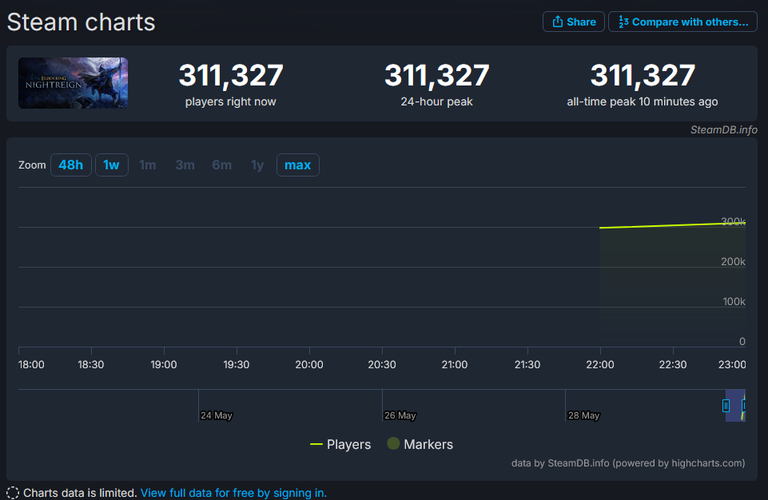Image resolution: width=768 pixels, height=500 pixels.
Task: Select the 1w zoom range
Action: (x=112, y=165)
